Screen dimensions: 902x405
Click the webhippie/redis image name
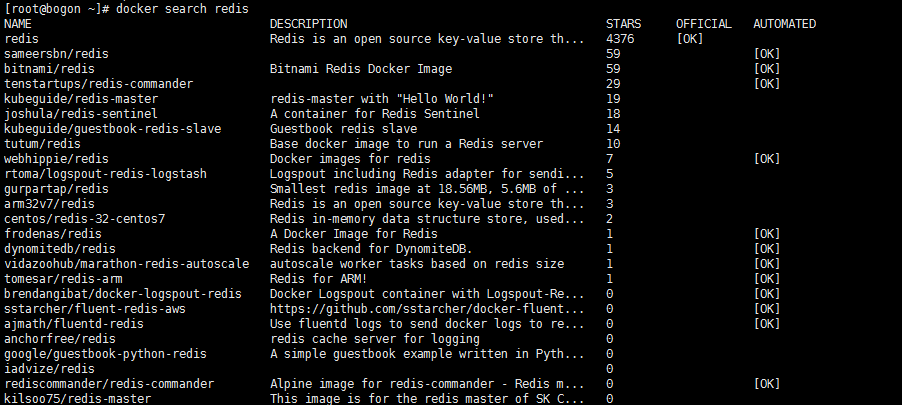pos(56,158)
